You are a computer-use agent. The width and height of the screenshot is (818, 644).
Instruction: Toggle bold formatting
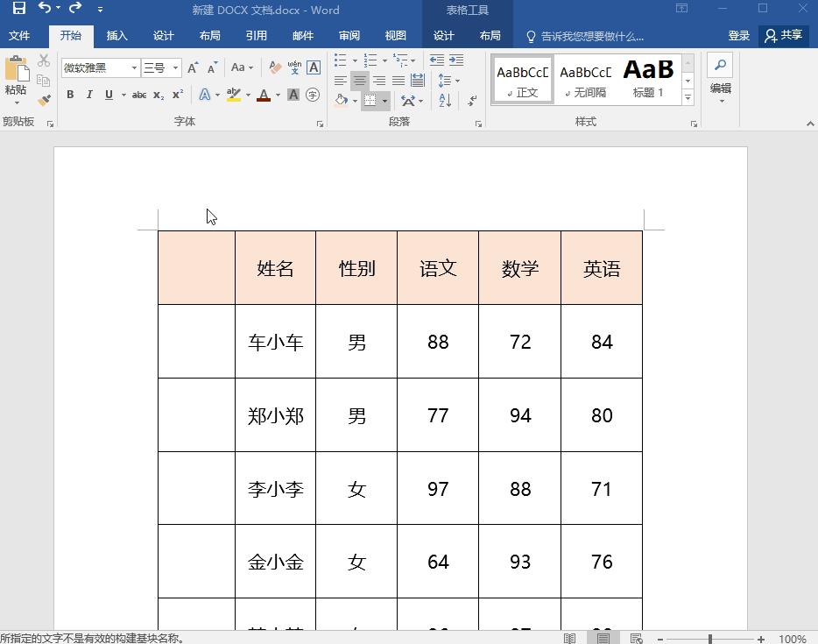coord(70,95)
